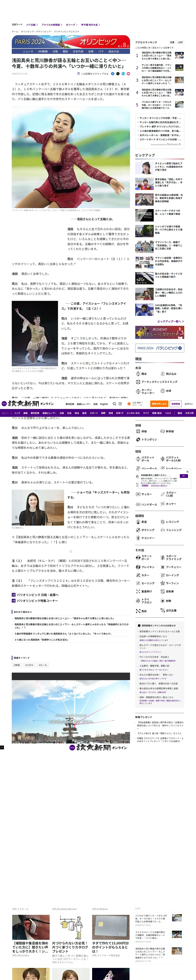The height and width of the screenshot is (980, 196).
Task: Open the 近代五種 modern pentathlon icon
Action: coord(163,611)
